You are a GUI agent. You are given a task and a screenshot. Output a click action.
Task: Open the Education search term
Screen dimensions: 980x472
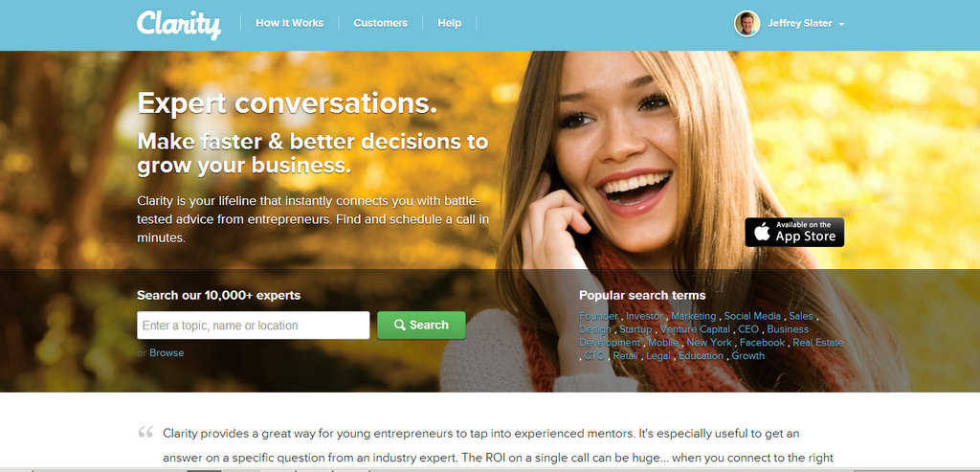(701, 356)
